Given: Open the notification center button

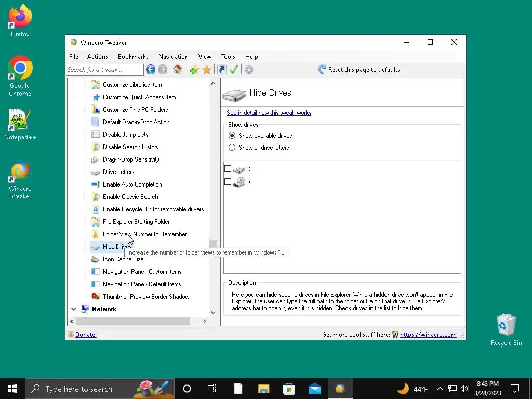Looking at the screenshot, I should tap(515, 389).
